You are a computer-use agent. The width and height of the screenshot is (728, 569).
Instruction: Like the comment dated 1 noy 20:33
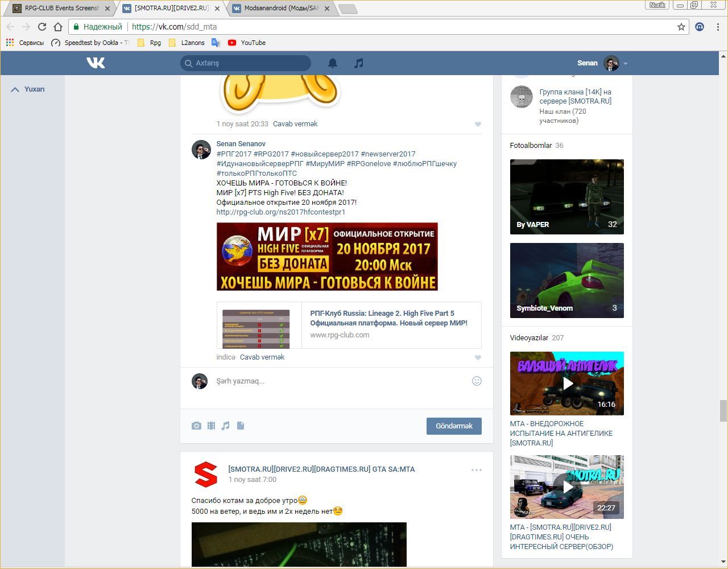click(478, 124)
